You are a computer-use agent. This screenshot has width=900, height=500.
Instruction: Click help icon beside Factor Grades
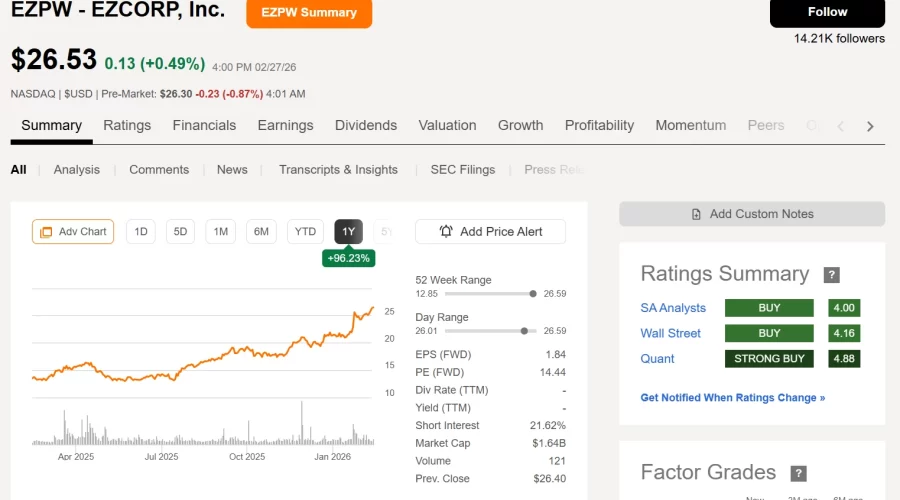coord(798,474)
